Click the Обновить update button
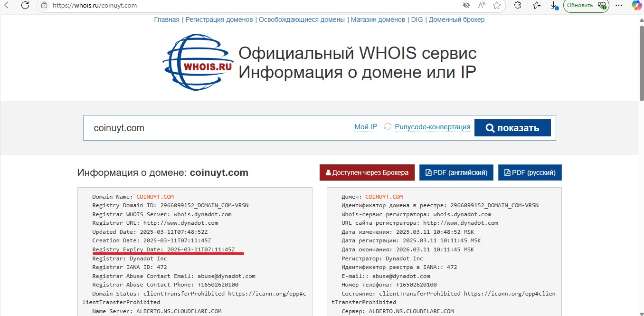The image size is (644, 316). pos(580,6)
